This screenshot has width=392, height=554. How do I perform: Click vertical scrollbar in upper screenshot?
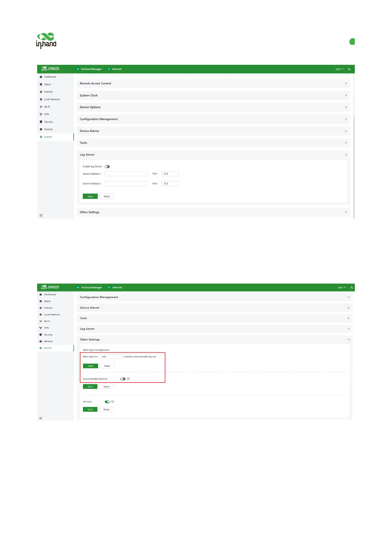tap(354, 168)
